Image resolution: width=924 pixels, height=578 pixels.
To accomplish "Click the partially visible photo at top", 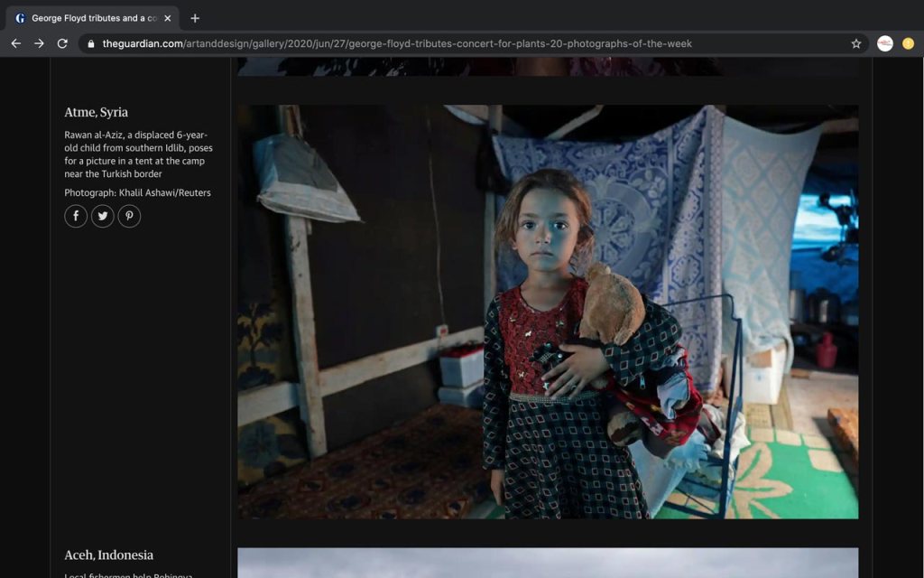I will coord(548,67).
